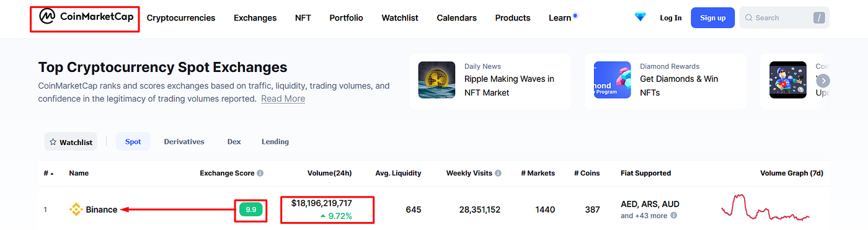Open the Read More link
868x230 pixels.
tap(283, 99)
